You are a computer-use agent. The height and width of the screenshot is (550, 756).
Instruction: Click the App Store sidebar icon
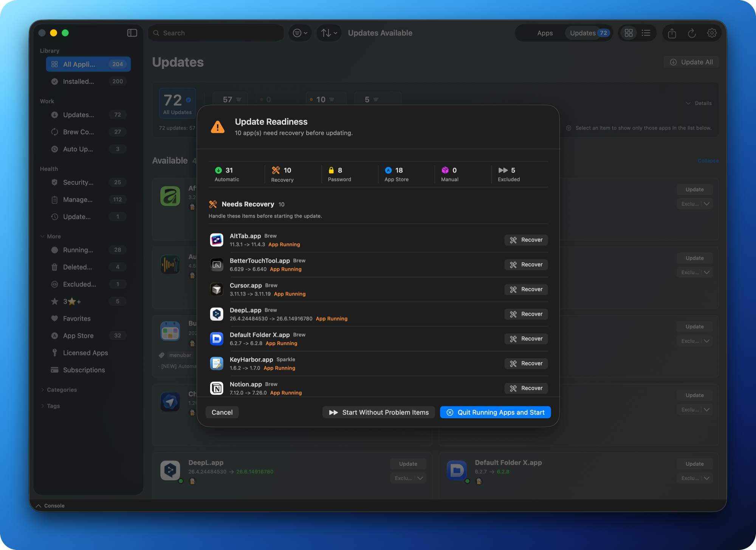54,335
